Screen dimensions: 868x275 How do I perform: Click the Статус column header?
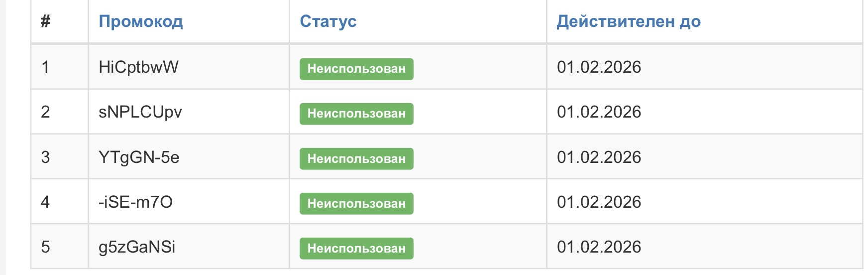(328, 21)
